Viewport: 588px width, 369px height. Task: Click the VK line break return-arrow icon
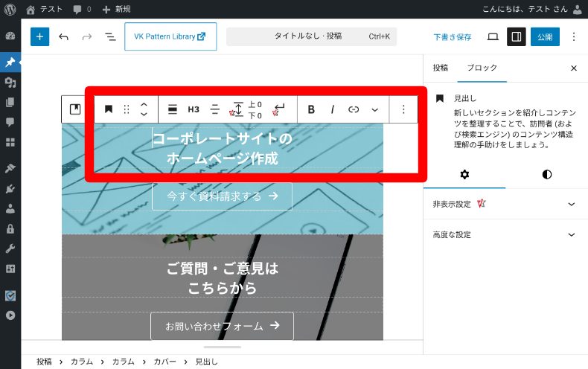[279, 109]
